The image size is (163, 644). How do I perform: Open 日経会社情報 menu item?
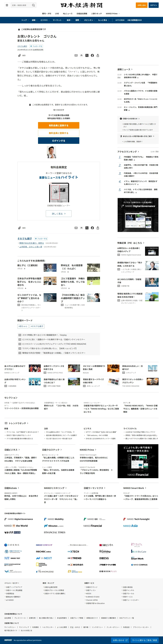tap(82, 13)
